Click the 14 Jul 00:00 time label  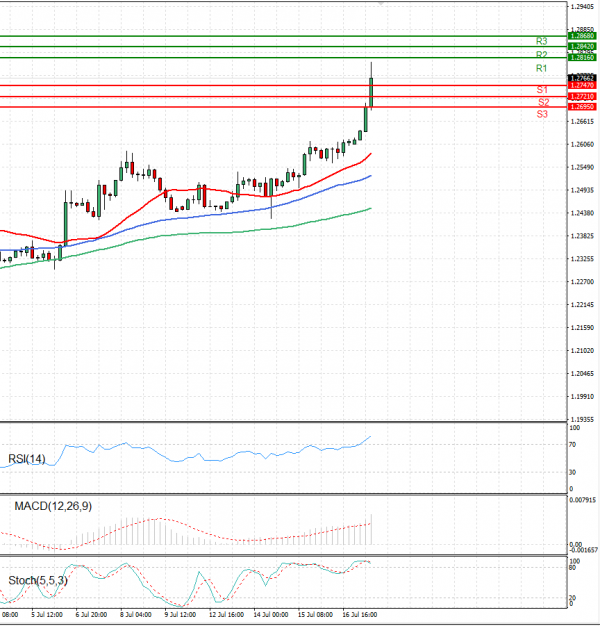(271, 614)
